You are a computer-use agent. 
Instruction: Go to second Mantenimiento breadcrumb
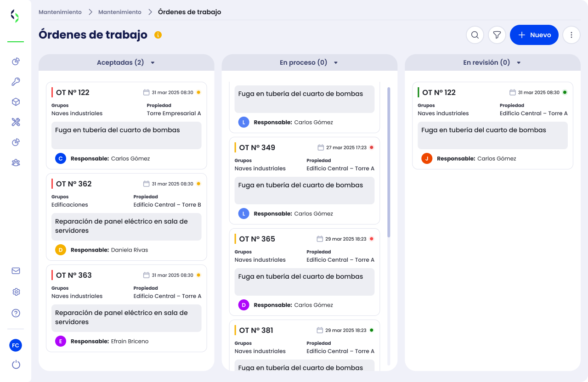[x=120, y=12]
